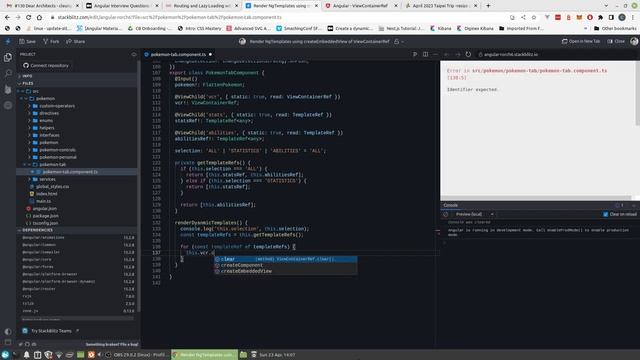
Task: Close the preview pane via Close button
Action: (x=616, y=41)
